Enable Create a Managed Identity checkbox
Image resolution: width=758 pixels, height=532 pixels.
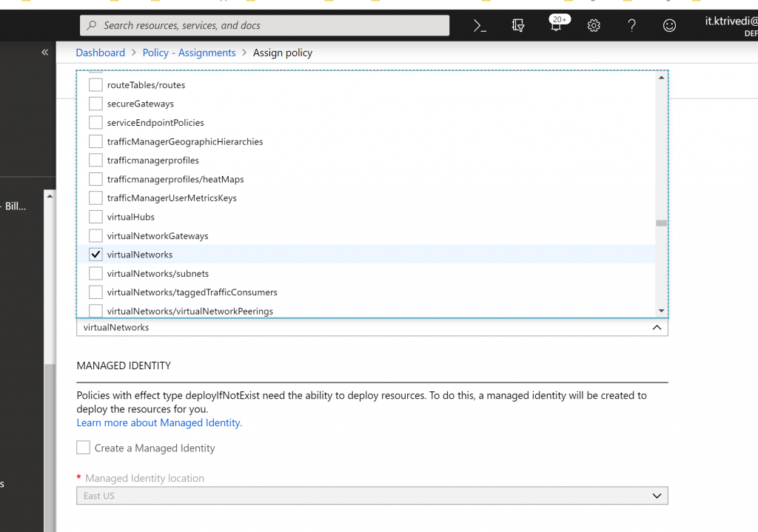84,448
